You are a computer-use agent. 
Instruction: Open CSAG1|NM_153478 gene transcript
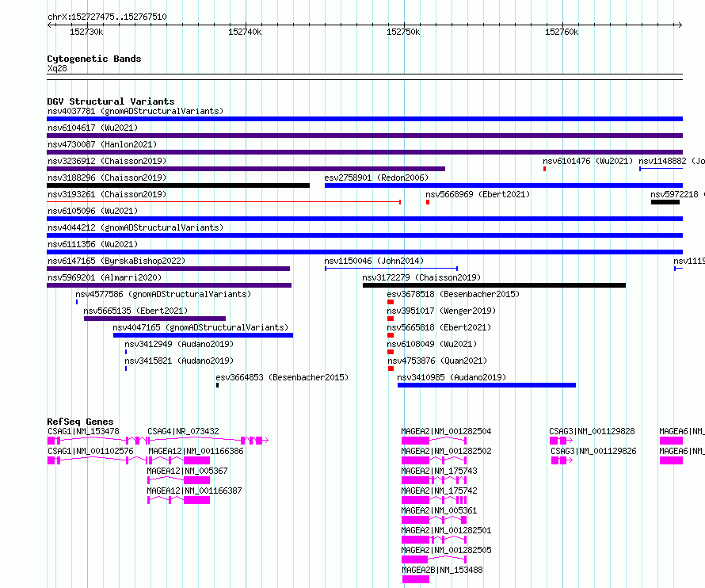pyautogui.click(x=83, y=431)
